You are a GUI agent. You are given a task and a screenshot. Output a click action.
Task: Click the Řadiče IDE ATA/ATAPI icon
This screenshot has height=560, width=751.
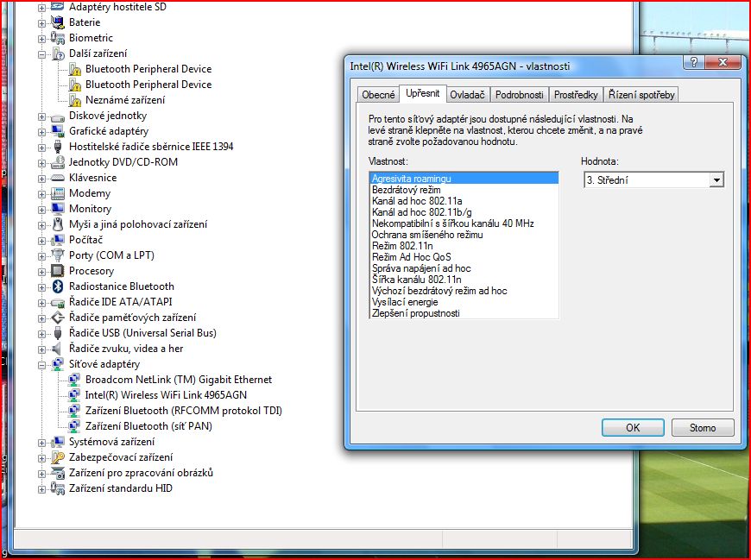(58, 302)
